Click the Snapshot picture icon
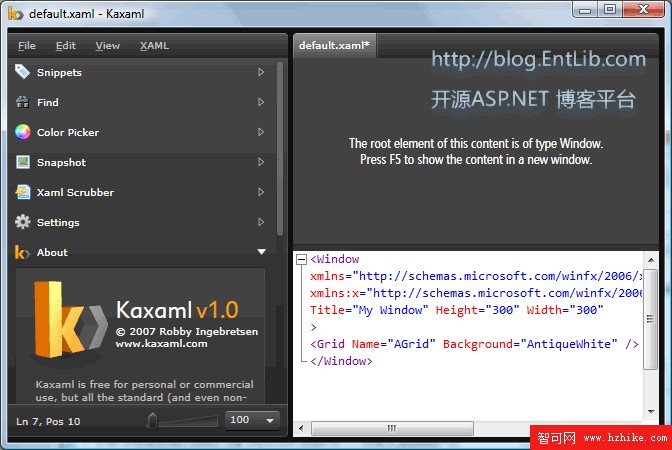672x450 pixels. coord(22,162)
